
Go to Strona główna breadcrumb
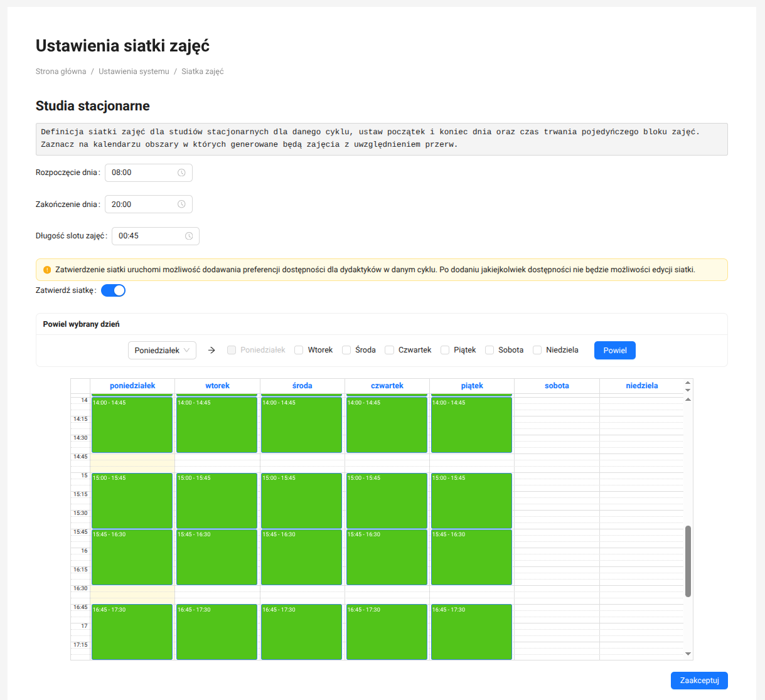pos(61,72)
